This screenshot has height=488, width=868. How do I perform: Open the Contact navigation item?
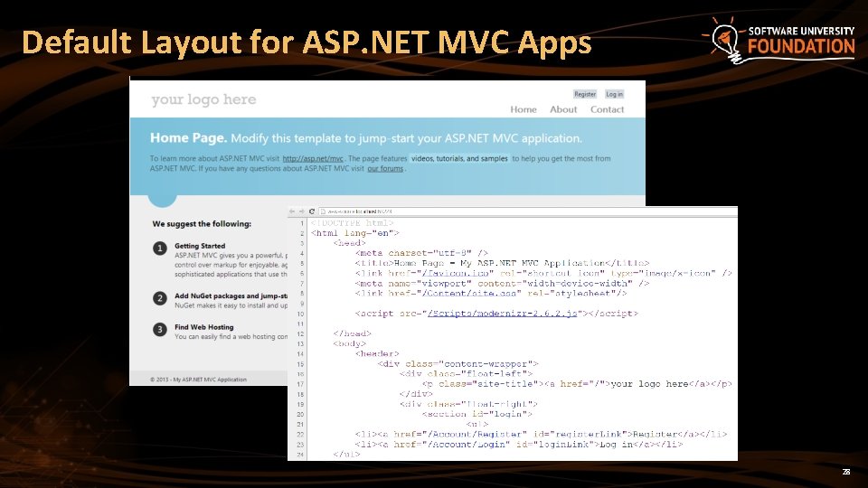point(607,109)
